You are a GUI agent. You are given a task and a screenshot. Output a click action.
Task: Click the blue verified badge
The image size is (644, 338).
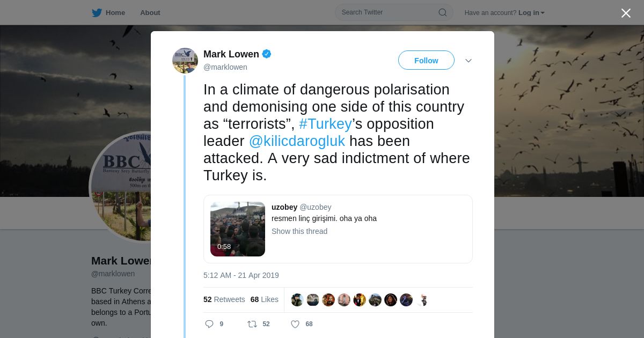pyautogui.click(x=267, y=54)
